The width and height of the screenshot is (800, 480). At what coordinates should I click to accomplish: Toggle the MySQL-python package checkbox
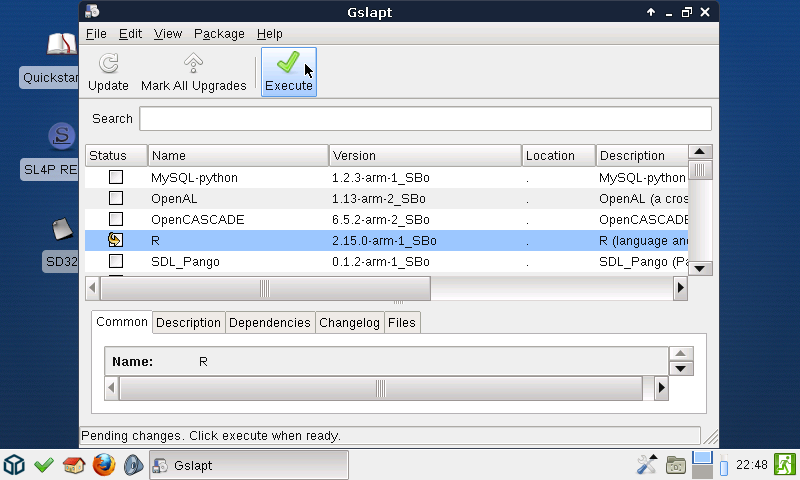(x=116, y=177)
